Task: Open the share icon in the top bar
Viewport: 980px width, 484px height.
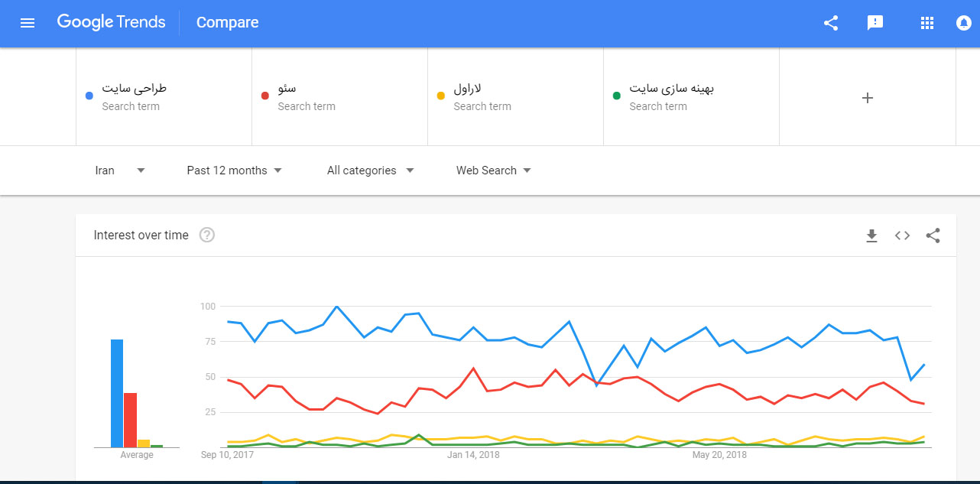Action: (x=831, y=23)
